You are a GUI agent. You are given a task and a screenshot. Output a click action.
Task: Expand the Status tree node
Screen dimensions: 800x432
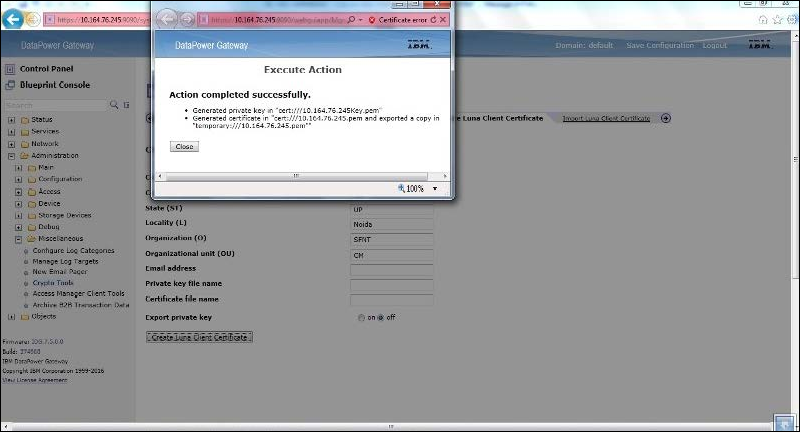[11, 120]
